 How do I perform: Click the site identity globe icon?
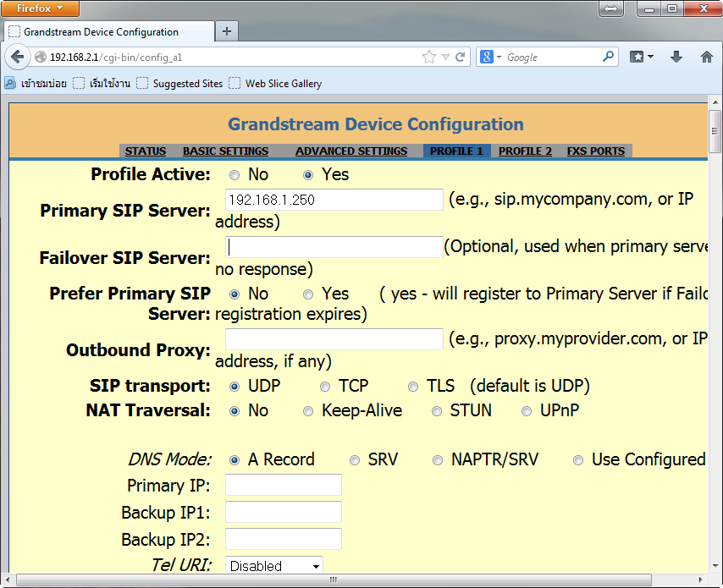tap(41, 57)
